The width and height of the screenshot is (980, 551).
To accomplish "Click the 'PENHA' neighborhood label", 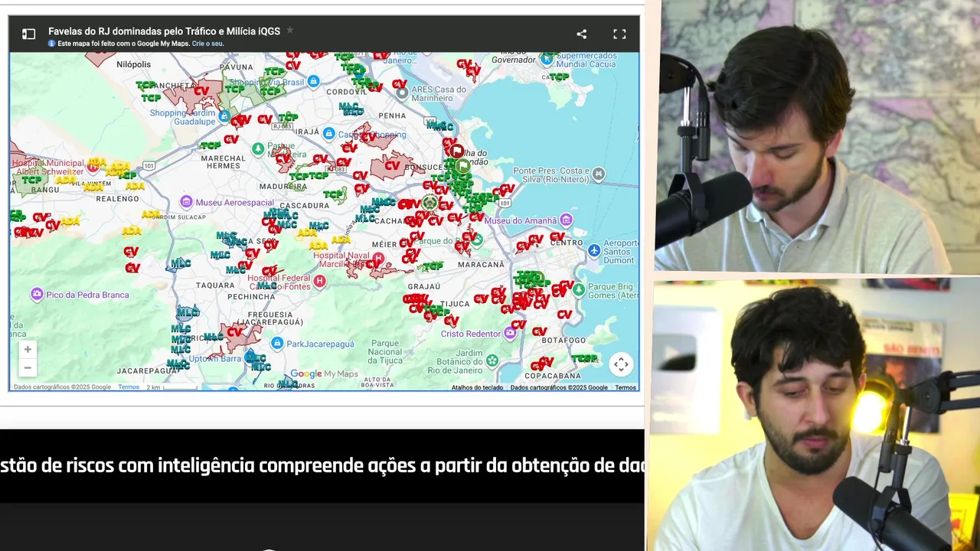I will 392,116.
